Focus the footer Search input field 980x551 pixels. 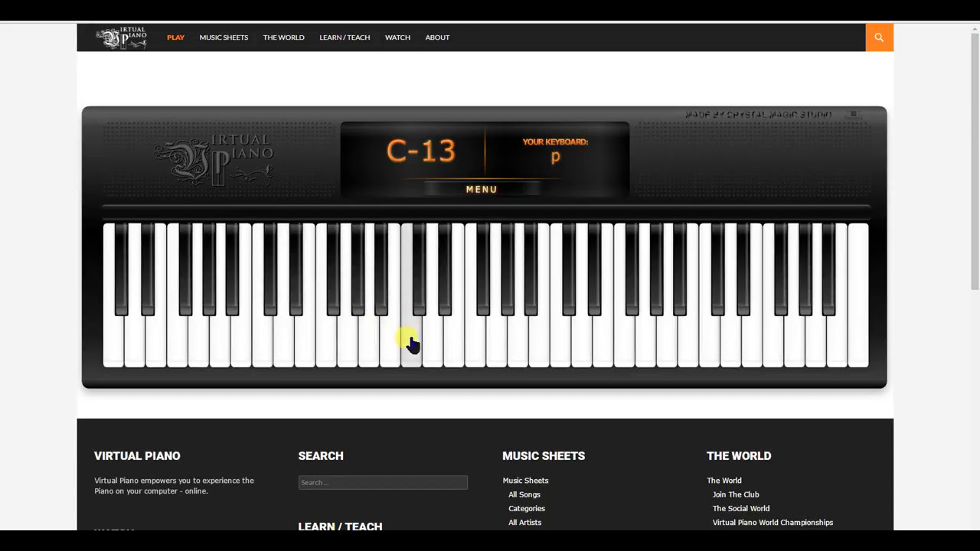[x=383, y=482]
